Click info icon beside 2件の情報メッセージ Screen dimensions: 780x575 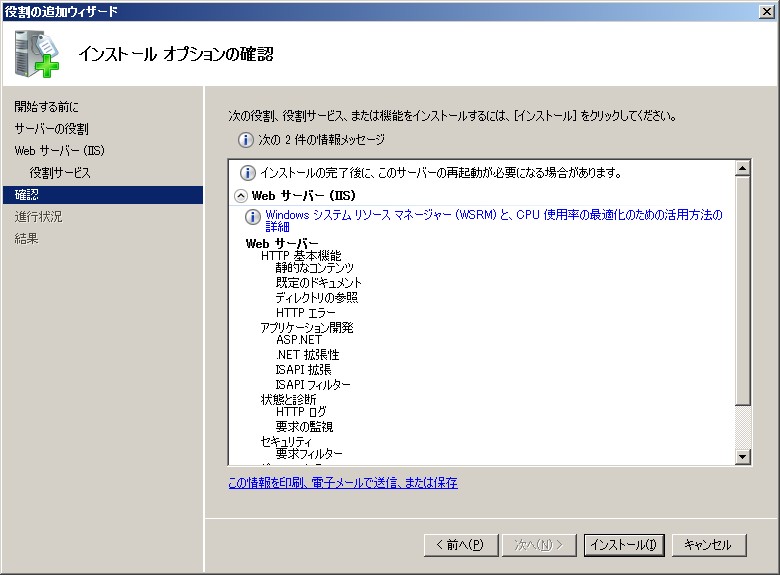245,140
